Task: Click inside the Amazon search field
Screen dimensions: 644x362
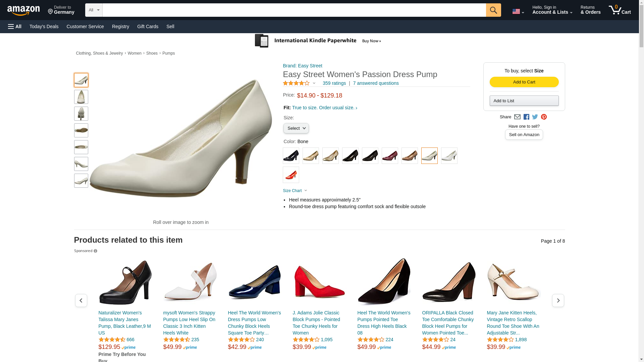Action: pyautogui.click(x=294, y=10)
